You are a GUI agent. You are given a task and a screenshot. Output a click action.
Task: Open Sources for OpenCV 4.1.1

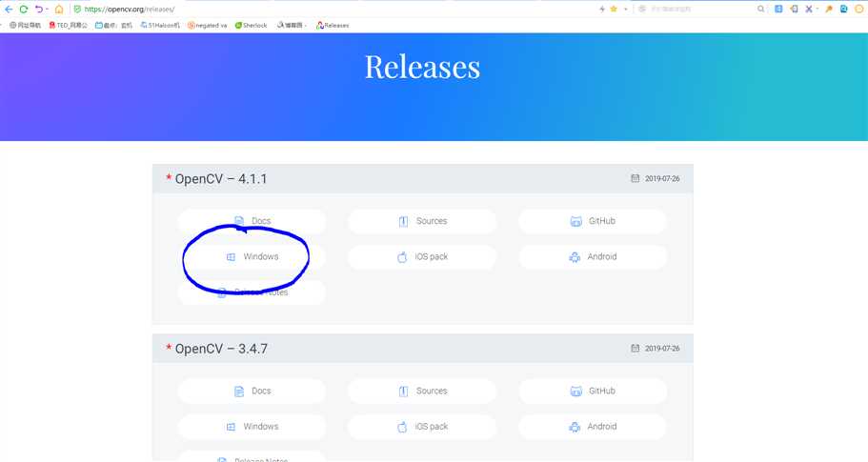(x=422, y=221)
